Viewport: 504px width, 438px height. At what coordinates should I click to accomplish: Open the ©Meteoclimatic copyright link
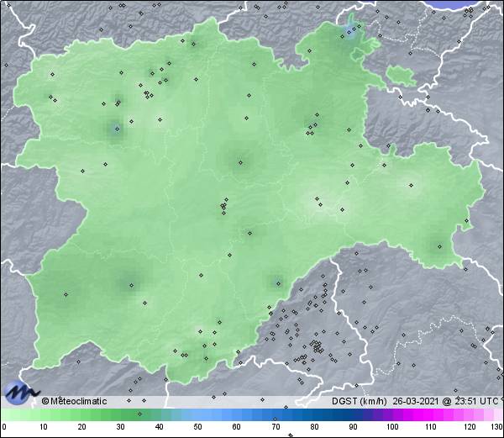tap(74, 401)
